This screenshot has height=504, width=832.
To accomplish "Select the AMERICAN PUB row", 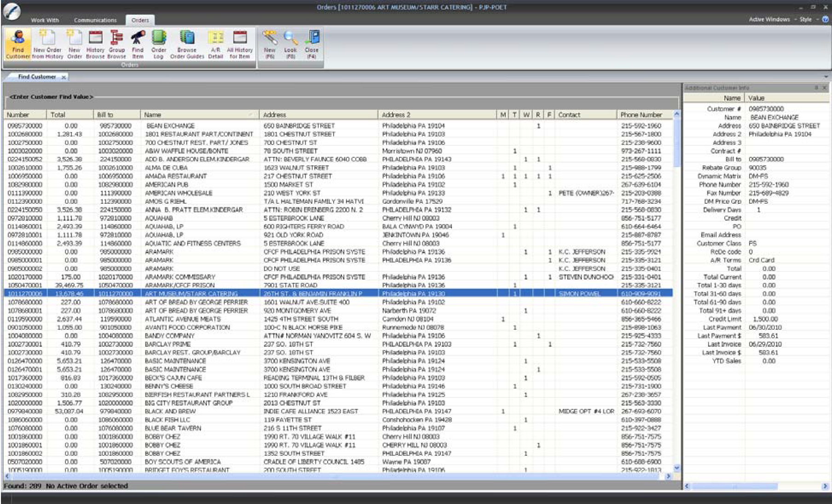I will click(x=338, y=184).
